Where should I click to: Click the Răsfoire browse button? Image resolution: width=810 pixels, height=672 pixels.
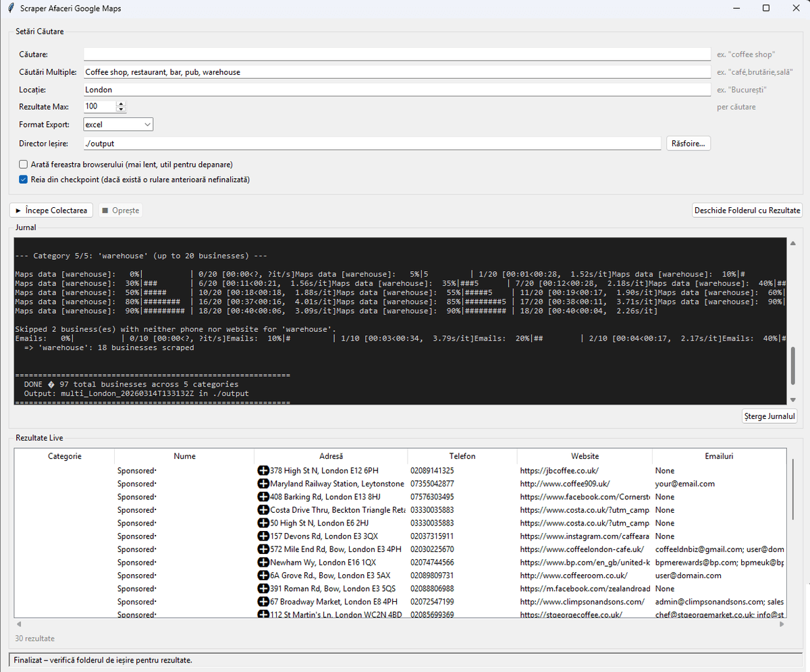688,143
